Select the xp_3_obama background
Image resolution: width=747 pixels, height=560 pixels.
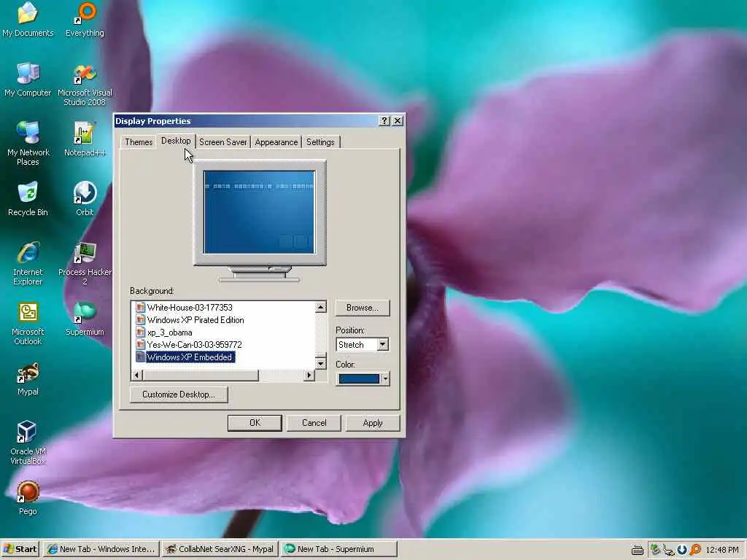[x=169, y=332]
